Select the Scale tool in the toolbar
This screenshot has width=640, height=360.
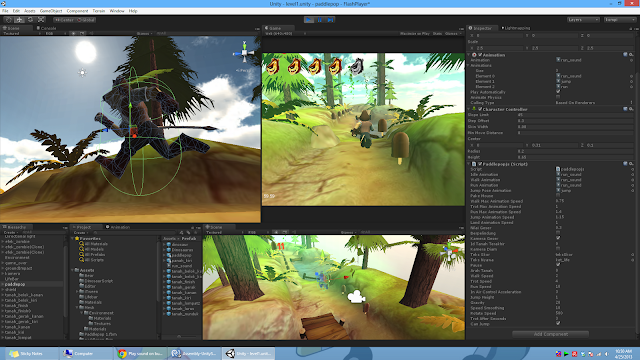41,20
